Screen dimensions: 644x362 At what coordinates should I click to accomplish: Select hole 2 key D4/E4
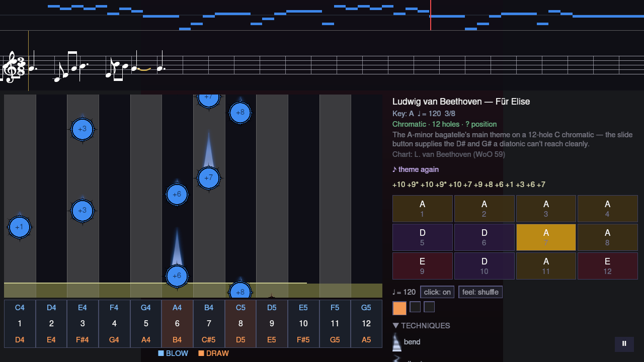click(x=51, y=324)
